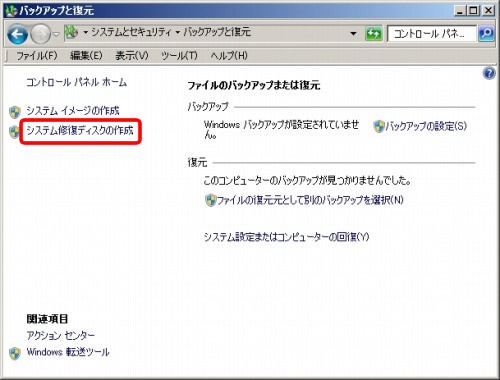Click shield icon beside Windows 転送ツール
Image resolution: width=500 pixels, height=380 pixels.
[15, 353]
